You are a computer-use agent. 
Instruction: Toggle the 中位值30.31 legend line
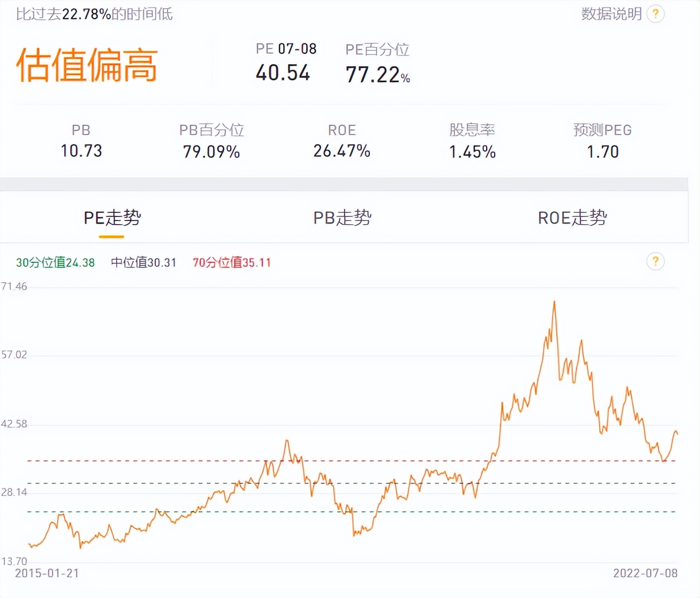(x=144, y=262)
